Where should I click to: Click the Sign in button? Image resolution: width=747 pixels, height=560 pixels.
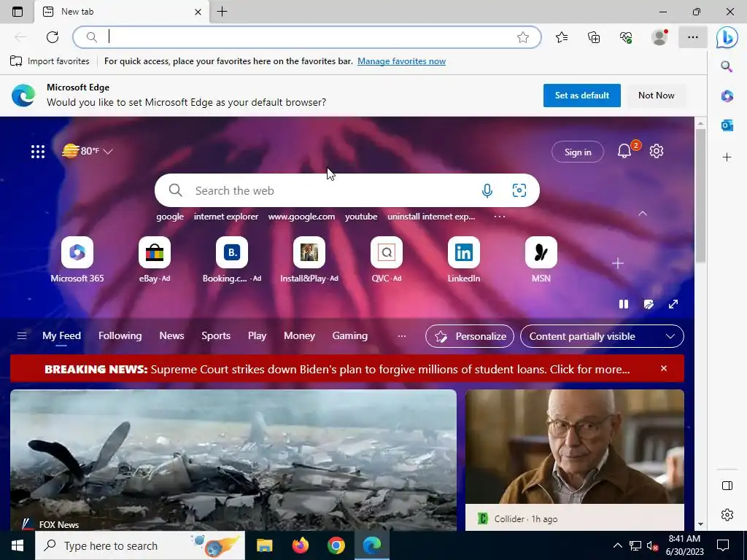coord(578,152)
